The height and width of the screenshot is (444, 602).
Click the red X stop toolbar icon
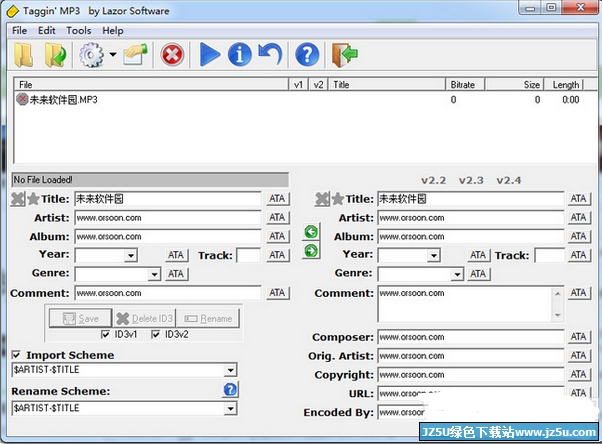point(172,55)
